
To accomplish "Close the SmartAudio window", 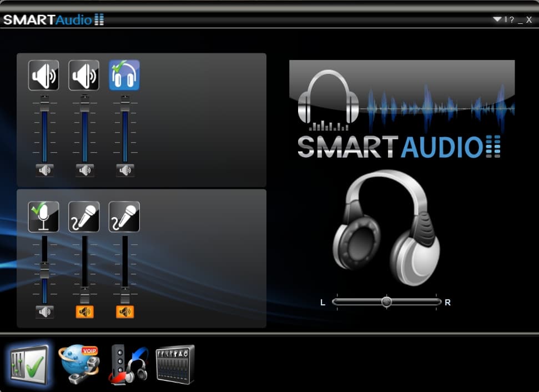I will tap(529, 20).
